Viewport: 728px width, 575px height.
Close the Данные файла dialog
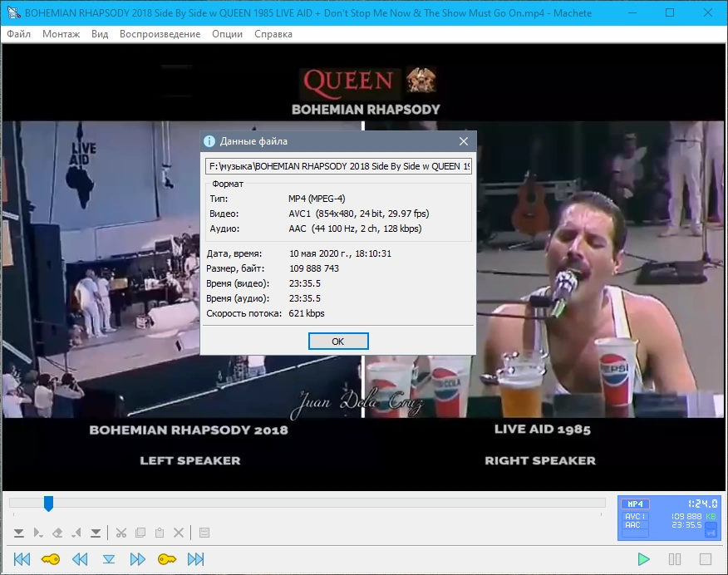(x=464, y=141)
